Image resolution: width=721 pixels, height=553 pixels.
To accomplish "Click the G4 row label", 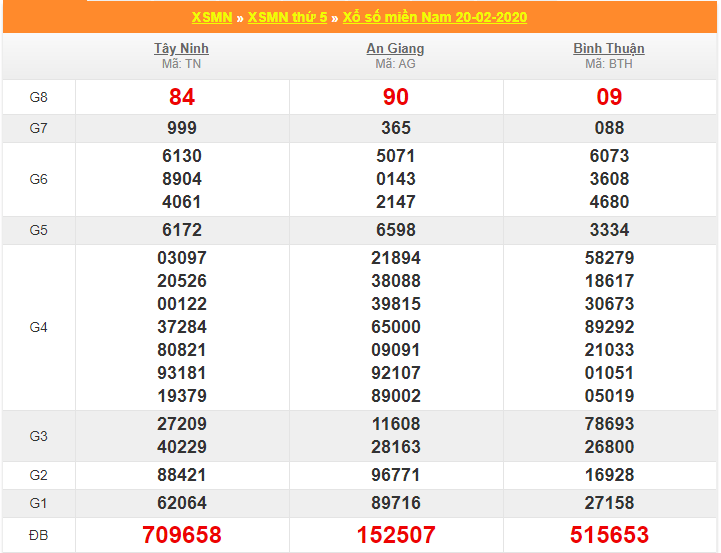I will [x=38, y=327].
